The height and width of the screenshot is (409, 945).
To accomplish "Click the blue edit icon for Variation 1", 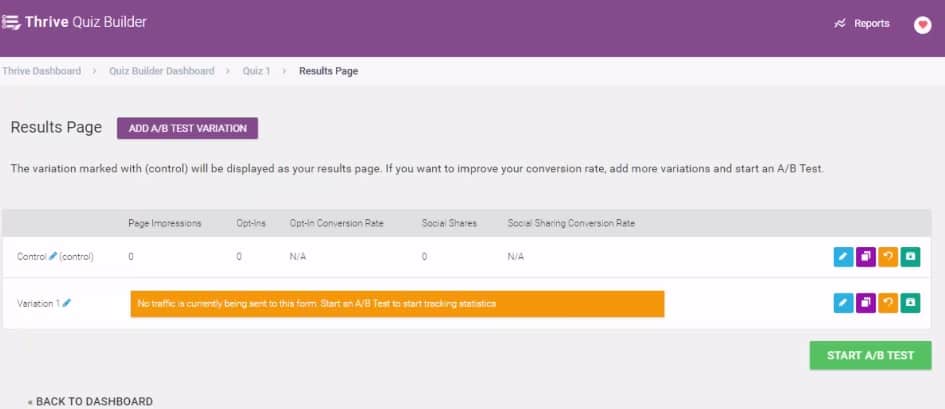I will click(843, 302).
